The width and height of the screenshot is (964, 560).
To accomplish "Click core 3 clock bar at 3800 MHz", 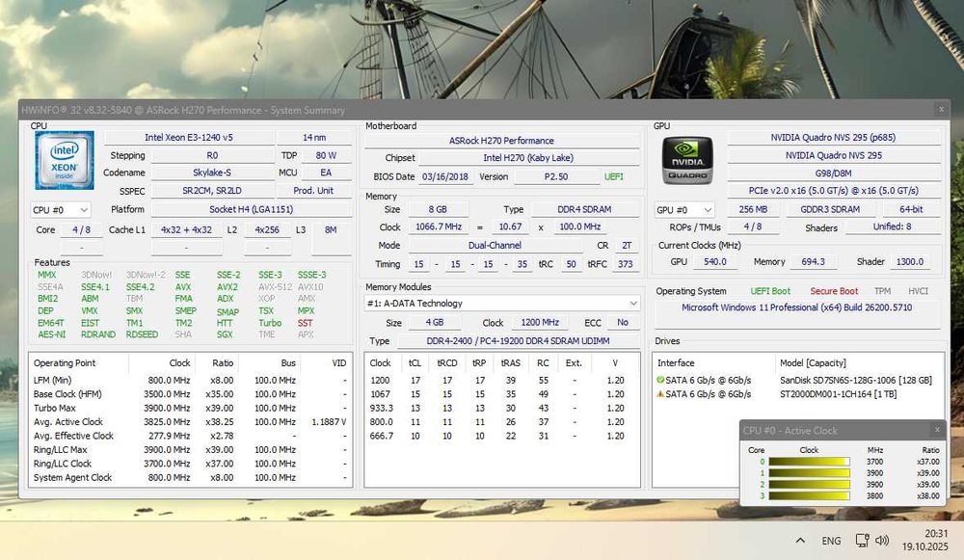I will point(809,496).
